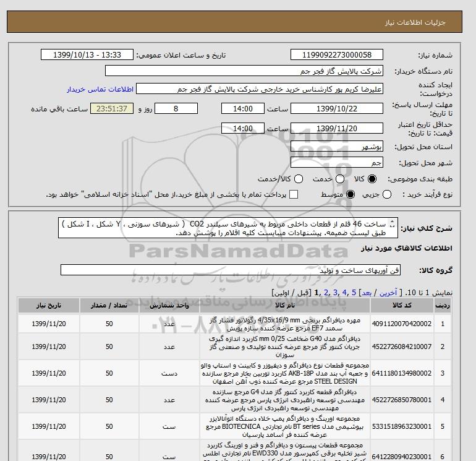
Task: Click the واحد شمارش column header
Action: [169, 306]
